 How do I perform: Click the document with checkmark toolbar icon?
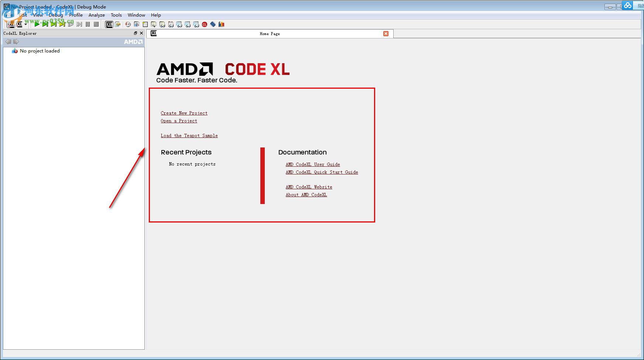(154, 24)
